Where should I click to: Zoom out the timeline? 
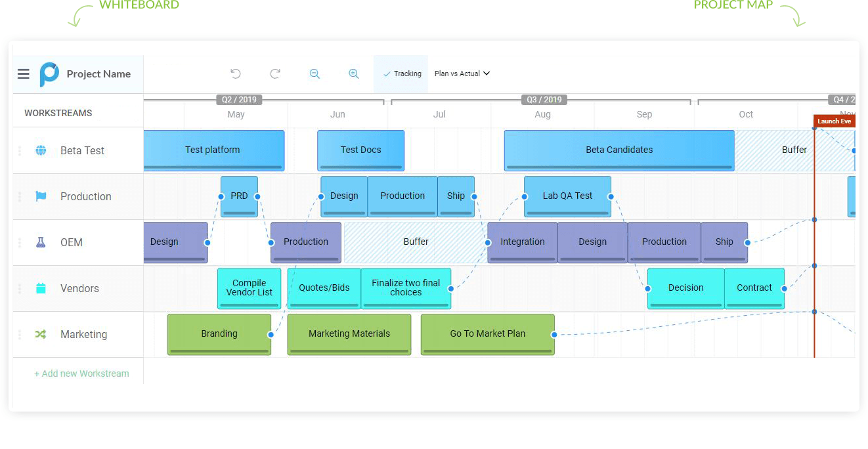[x=315, y=74]
